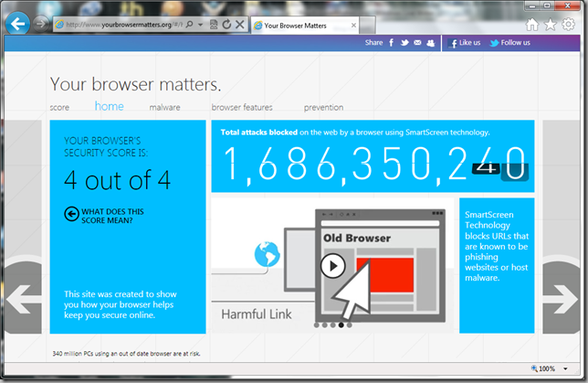Stop loading with the X icon
Image resolution: width=588 pixels, height=383 pixels.
[240, 25]
